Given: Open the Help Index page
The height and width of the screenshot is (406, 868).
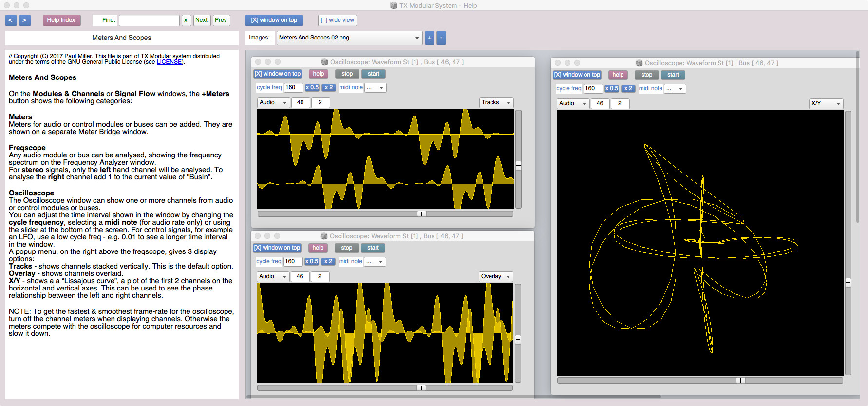Looking at the screenshot, I should [x=61, y=20].
